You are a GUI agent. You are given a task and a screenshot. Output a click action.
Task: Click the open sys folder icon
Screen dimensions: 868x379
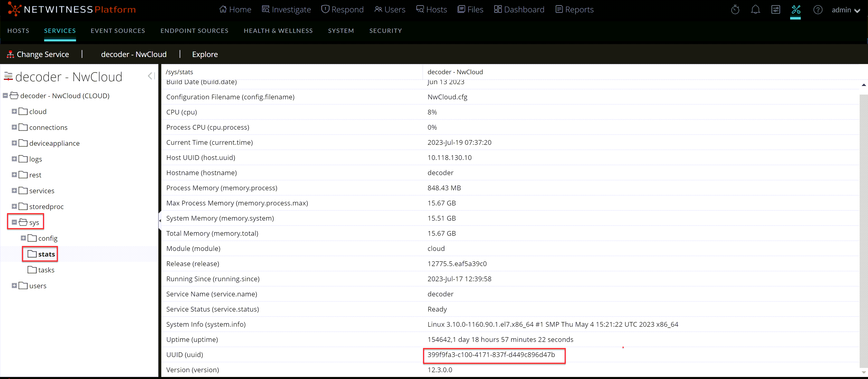(23, 222)
